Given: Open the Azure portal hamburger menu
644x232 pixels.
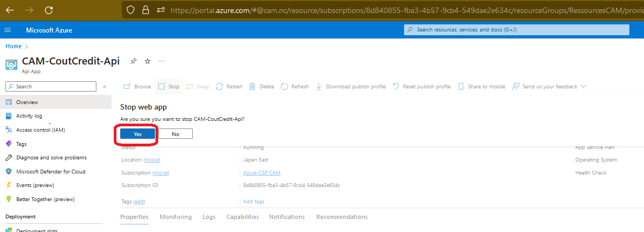Looking at the screenshot, I should (8, 30).
